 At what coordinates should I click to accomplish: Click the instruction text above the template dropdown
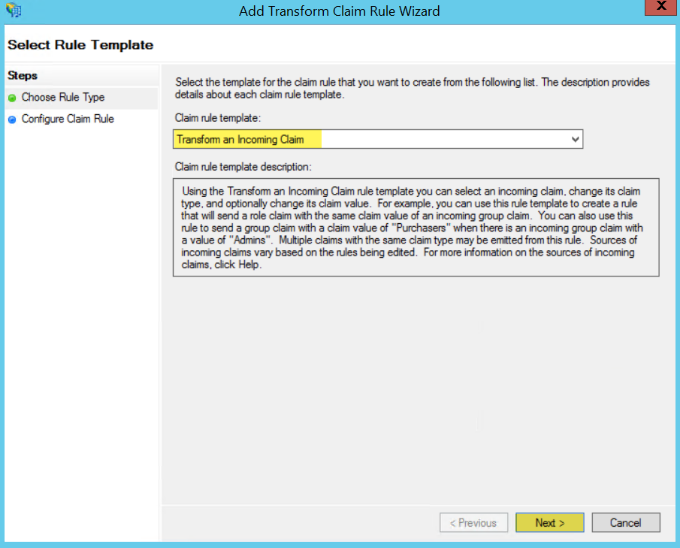(x=410, y=86)
